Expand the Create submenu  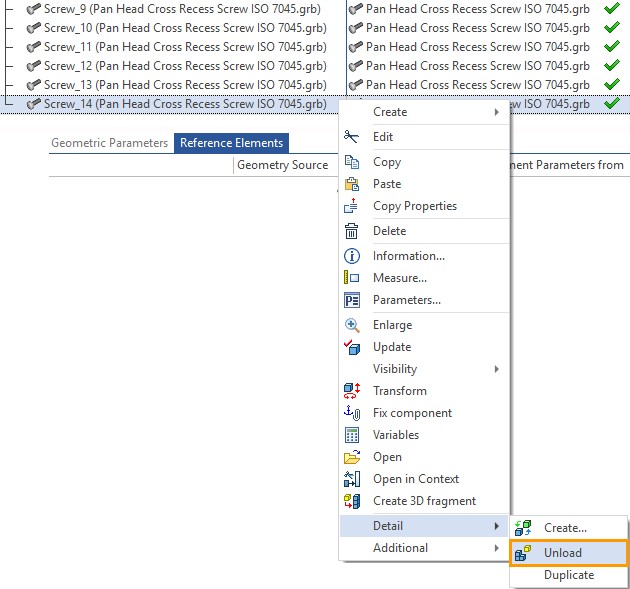coord(425,112)
